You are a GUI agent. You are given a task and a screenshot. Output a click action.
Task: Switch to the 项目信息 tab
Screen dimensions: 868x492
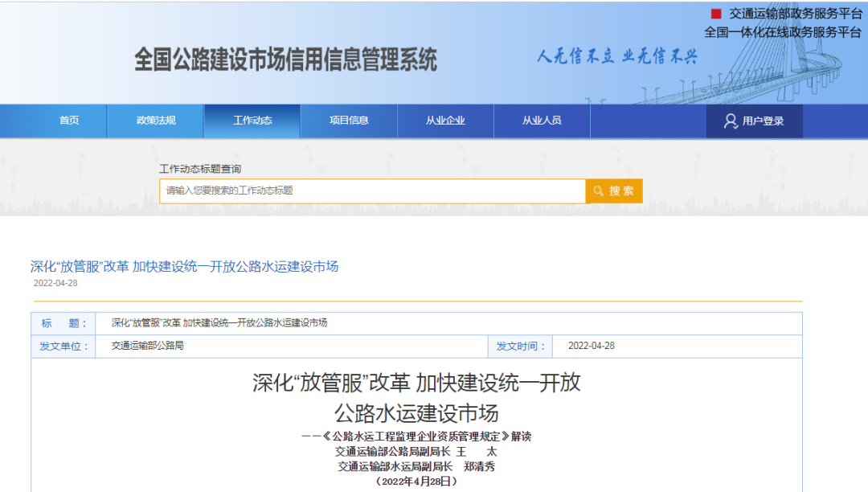[x=348, y=120]
